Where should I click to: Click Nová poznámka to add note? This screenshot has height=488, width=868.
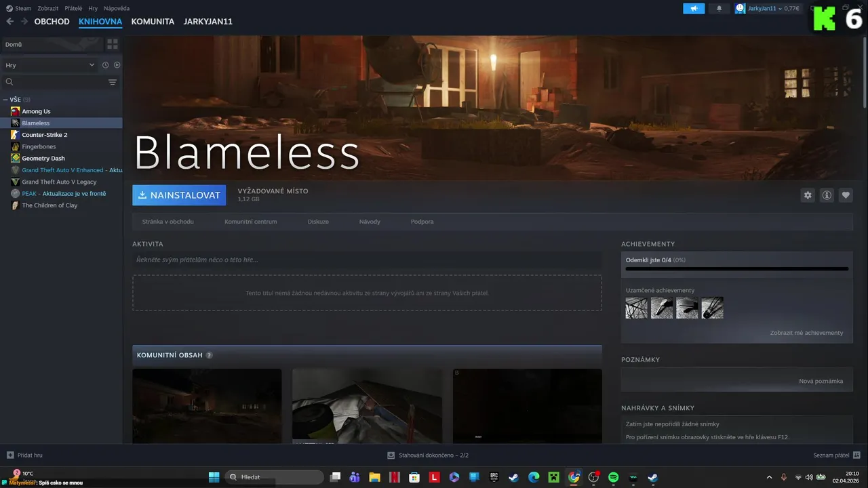pos(821,381)
